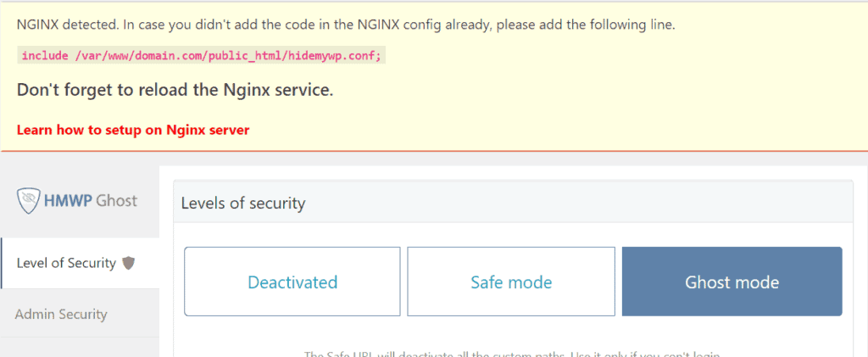Screen dimensions: 868x357
Task: Click the "Deactivated" label text
Action: click(x=292, y=282)
